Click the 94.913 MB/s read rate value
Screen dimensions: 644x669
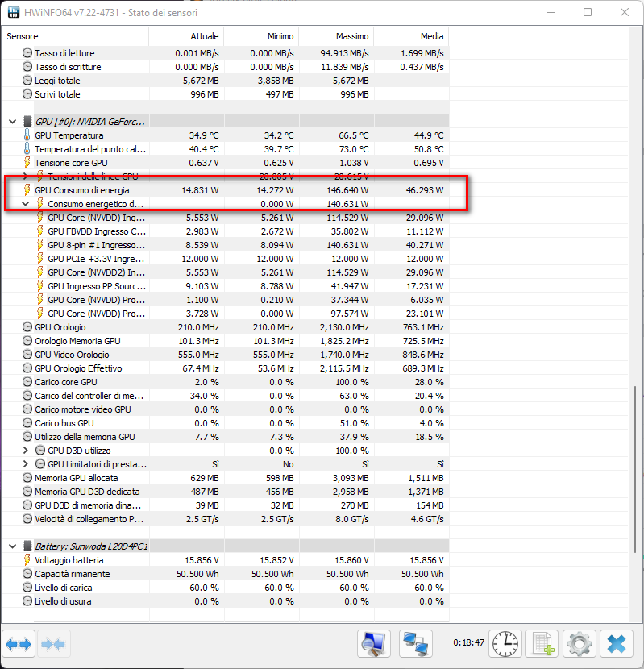point(344,53)
